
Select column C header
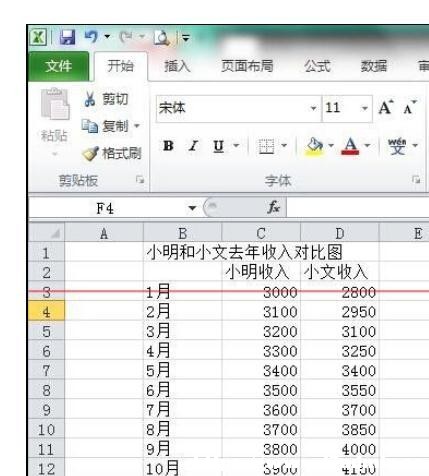[x=261, y=233]
